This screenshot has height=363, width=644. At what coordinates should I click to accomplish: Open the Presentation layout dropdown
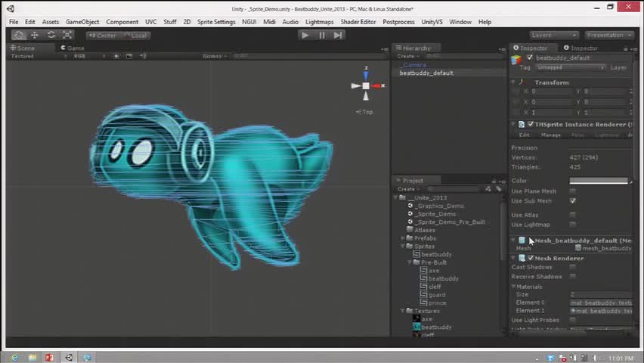click(608, 36)
